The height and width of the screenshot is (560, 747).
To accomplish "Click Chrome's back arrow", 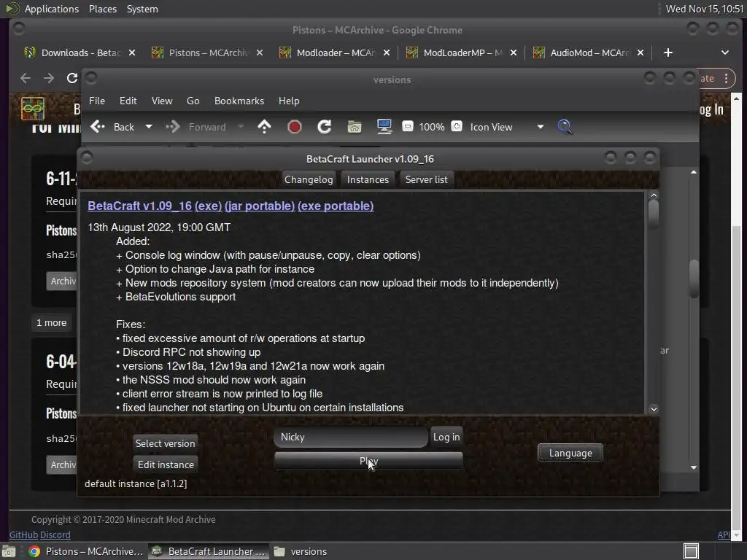I will (26, 78).
